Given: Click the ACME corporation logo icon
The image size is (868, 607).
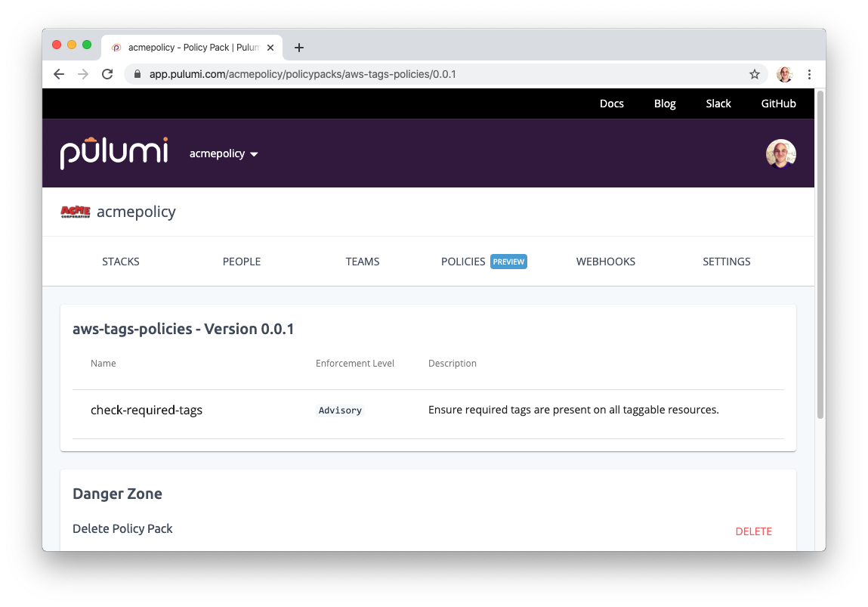Looking at the screenshot, I should coord(76,212).
